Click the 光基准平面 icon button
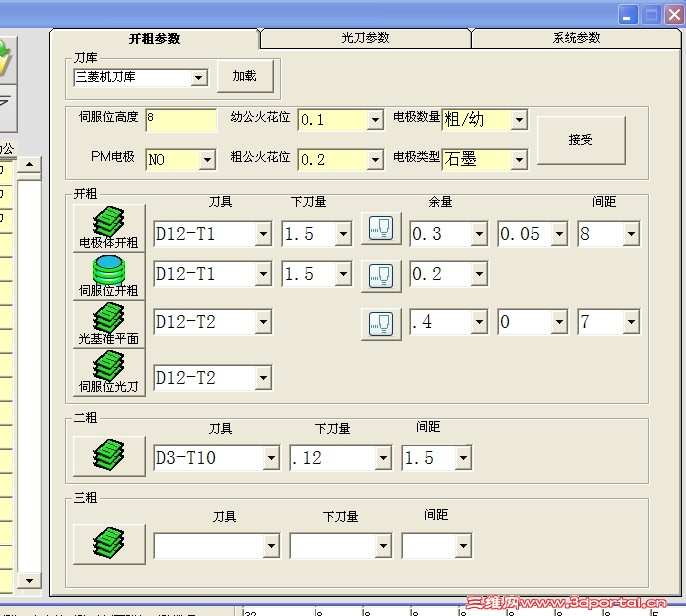The width and height of the screenshot is (686, 616). [x=109, y=324]
